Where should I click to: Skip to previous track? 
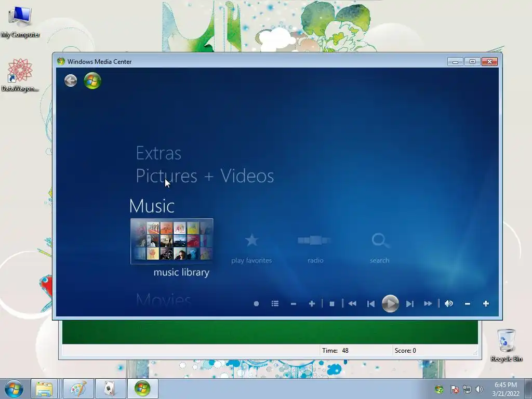click(371, 303)
